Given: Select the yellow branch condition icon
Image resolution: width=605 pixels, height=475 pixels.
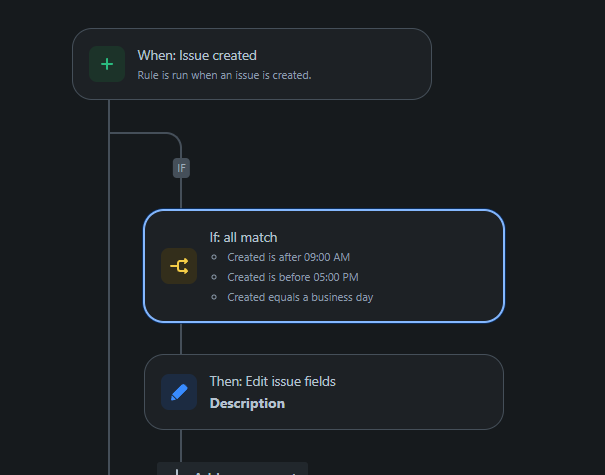Looking at the screenshot, I should 179,266.
